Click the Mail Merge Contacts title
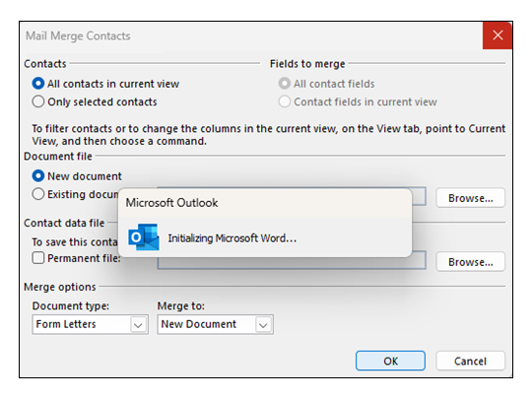532x399 pixels. [78, 35]
